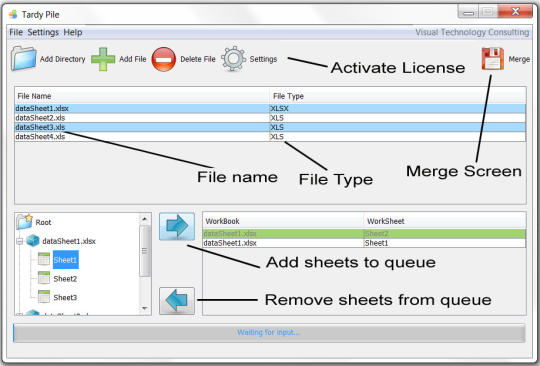Image resolution: width=540 pixels, height=366 pixels.
Task: Open the Help menu
Action: [73, 32]
